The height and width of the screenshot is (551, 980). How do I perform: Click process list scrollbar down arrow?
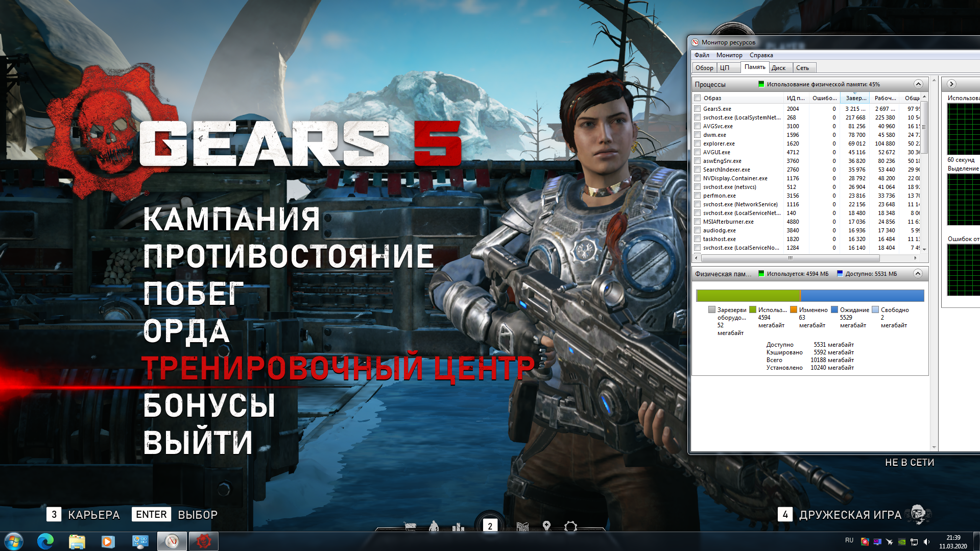924,249
